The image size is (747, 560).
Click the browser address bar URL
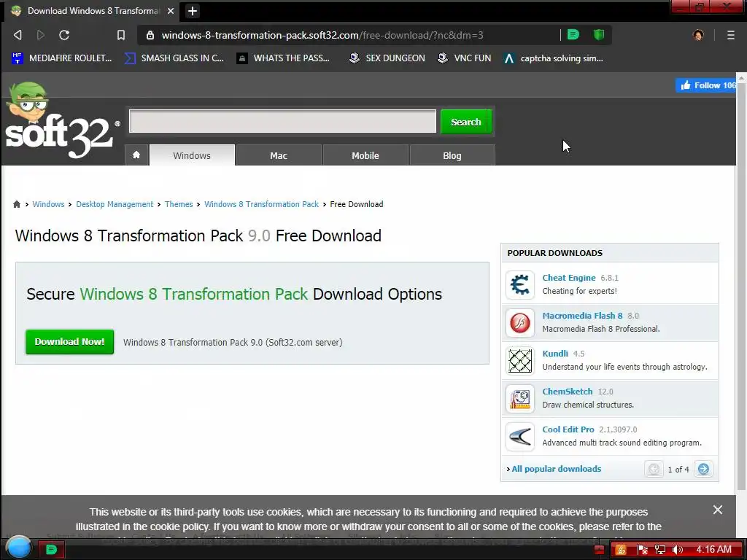click(322, 35)
